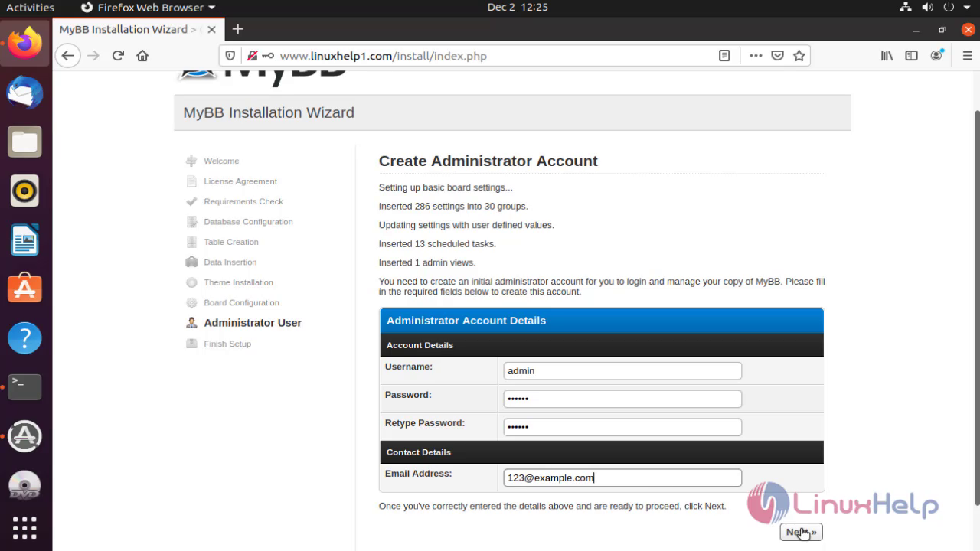Toggle Firefox sidebar icon
This screenshot has height=551, width=980.
click(x=912, y=56)
